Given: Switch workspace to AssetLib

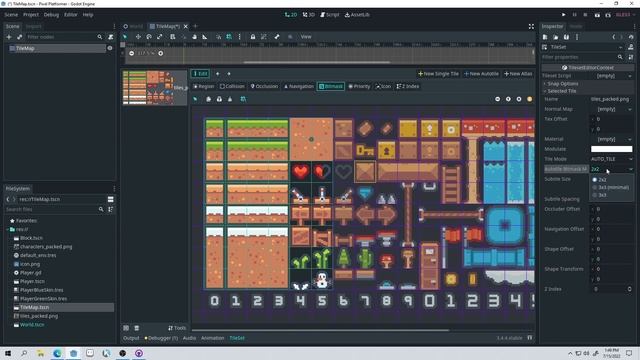Looking at the screenshot, I should tap(357, 15).
